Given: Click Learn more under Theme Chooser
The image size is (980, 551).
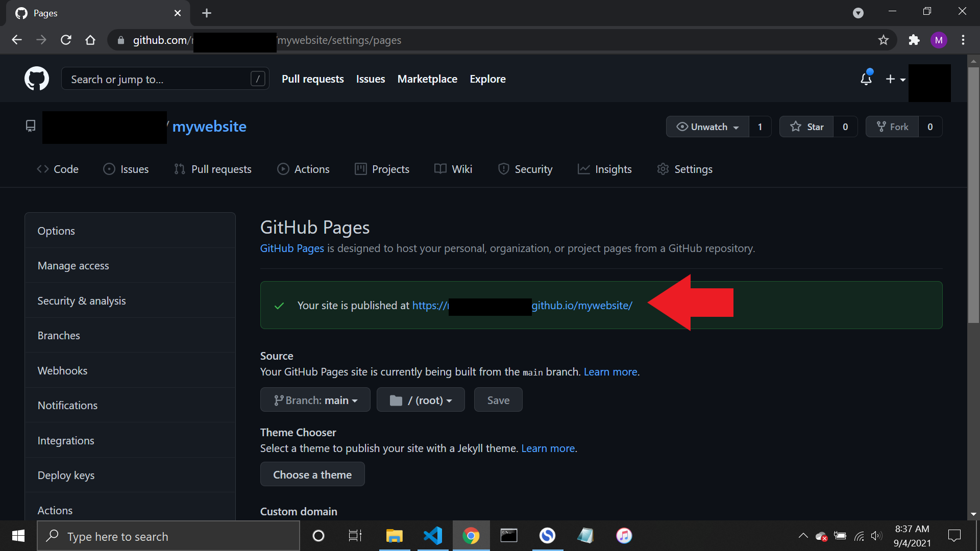Looking at the screenshot, I should (548, 448).
